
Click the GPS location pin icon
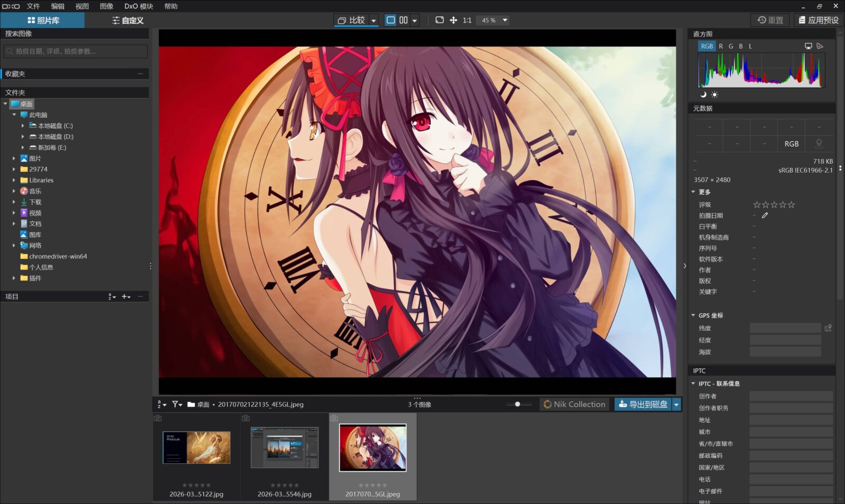(819, 144)
